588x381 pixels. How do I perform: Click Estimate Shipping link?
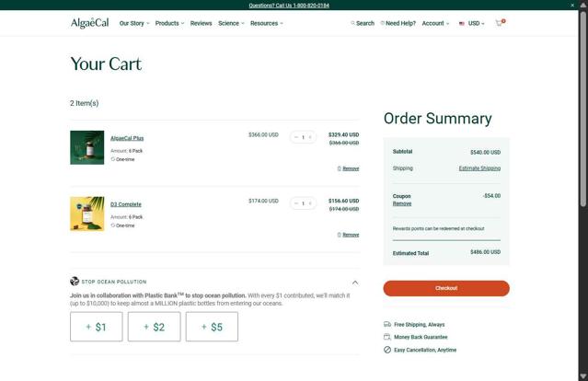[x=479, y=168]
